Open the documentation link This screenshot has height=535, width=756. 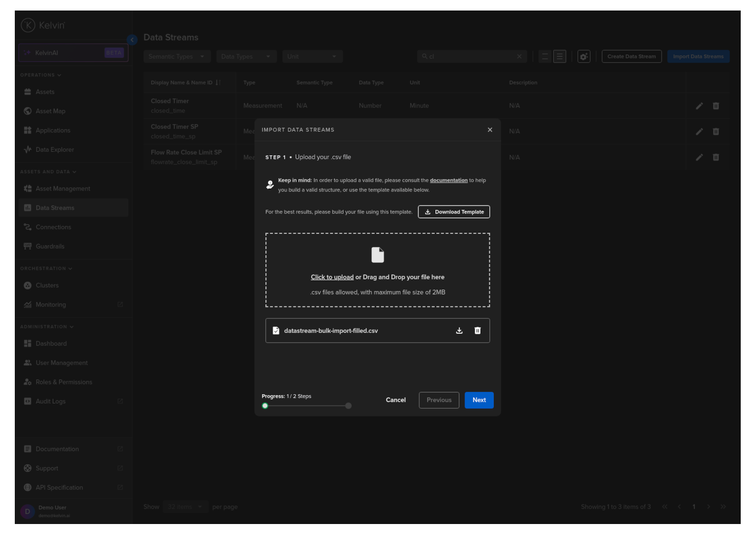click(x=448, y=181)
